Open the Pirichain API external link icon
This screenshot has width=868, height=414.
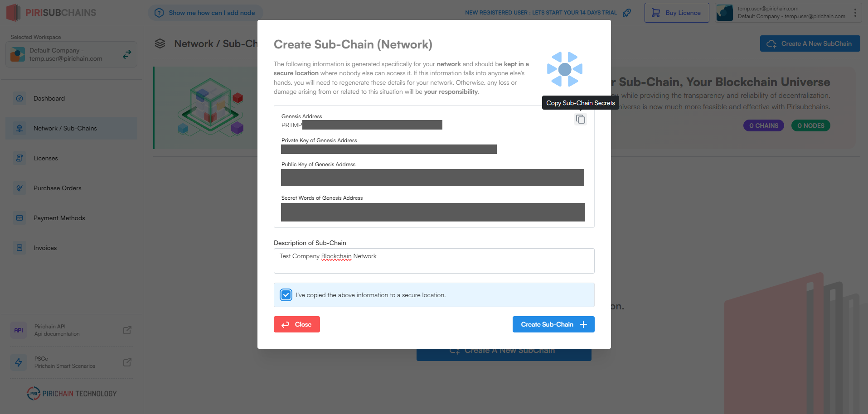pyautogui.click(x=127, y=330)
